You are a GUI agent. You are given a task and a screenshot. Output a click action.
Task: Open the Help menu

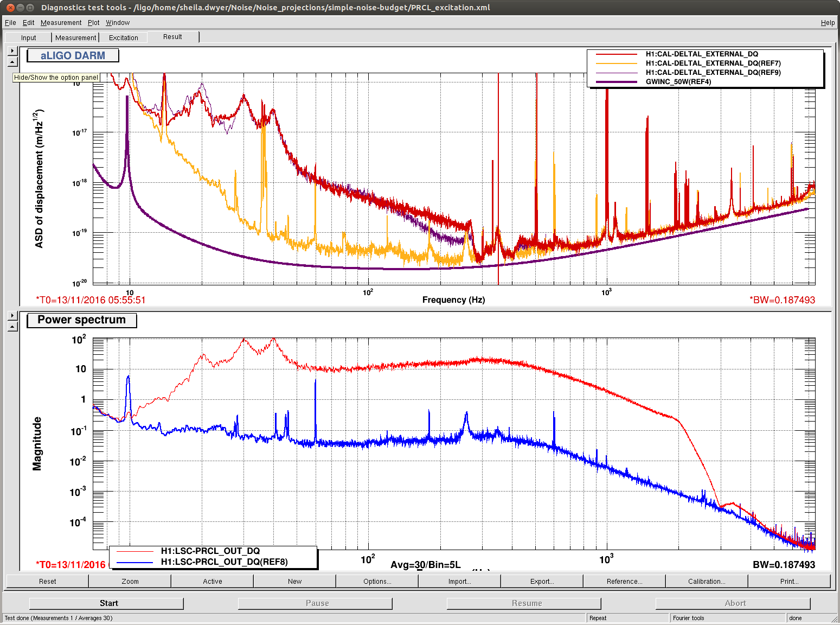coord(828,23)
